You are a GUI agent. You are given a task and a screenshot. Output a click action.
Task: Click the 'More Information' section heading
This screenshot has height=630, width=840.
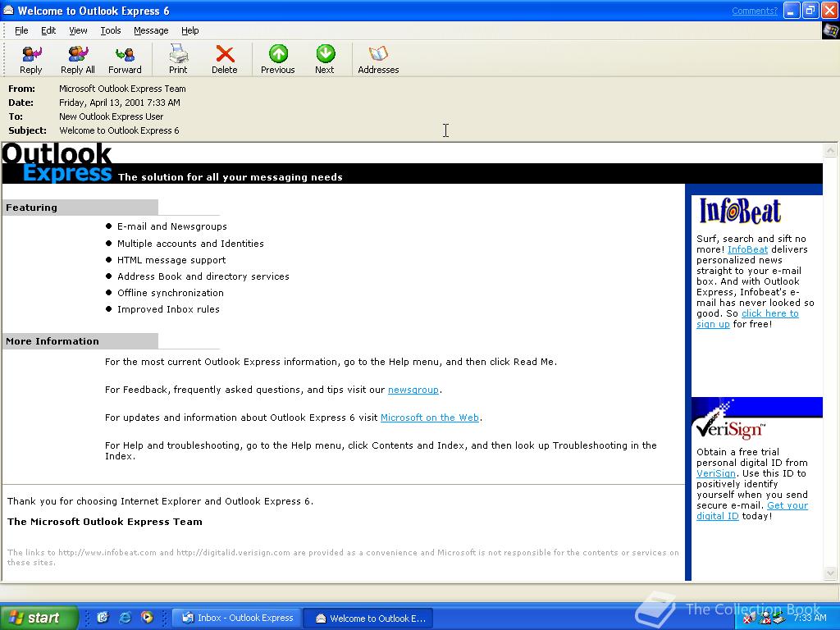coord(52,341)
